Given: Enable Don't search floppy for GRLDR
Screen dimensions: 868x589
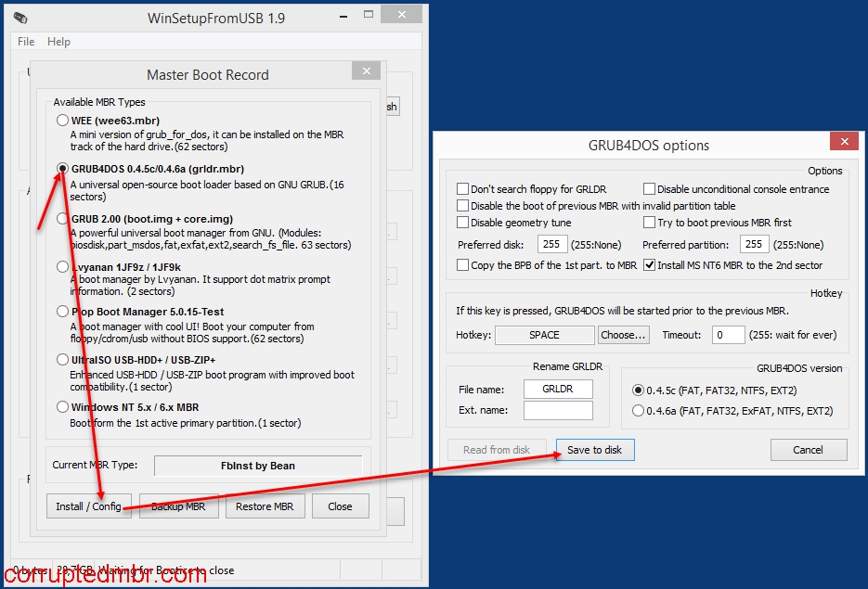Looking at the screenshot, I should 462,189.
